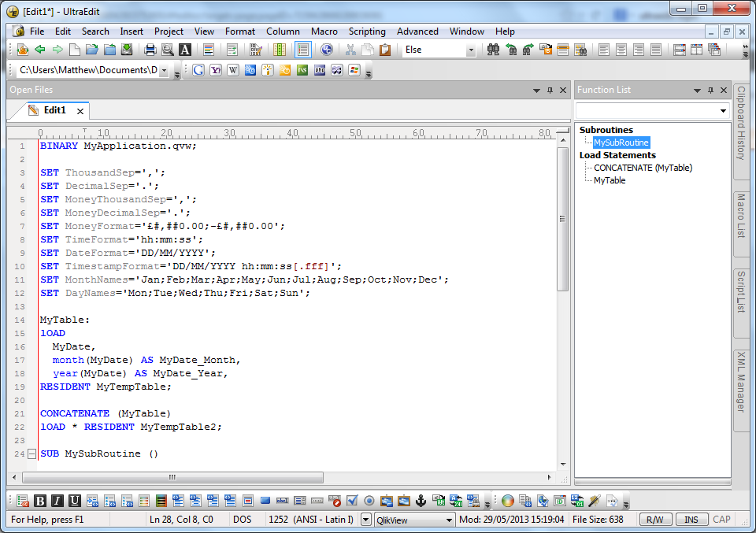Viewport: 756px width, 533px height.
Task: Open the Else find-text dropdown
Action: 471,50
